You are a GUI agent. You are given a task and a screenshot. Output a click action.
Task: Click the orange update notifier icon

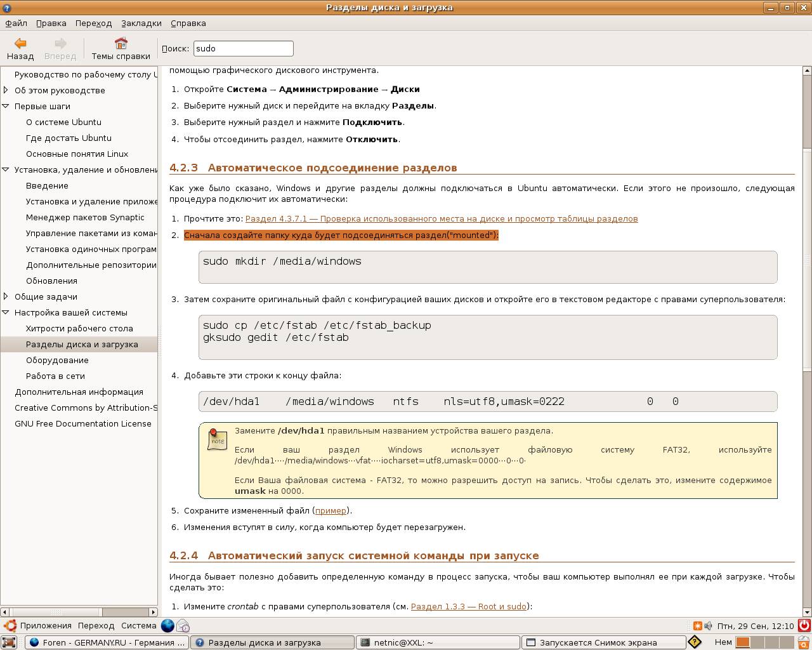pyautogui.click(x=697, y=625)
